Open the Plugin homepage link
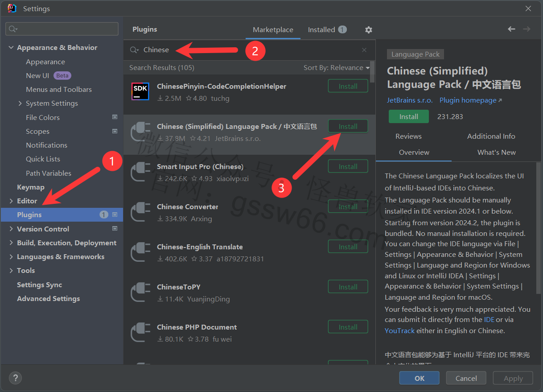The width and height of the screenshot is (543, 392). 468,100
